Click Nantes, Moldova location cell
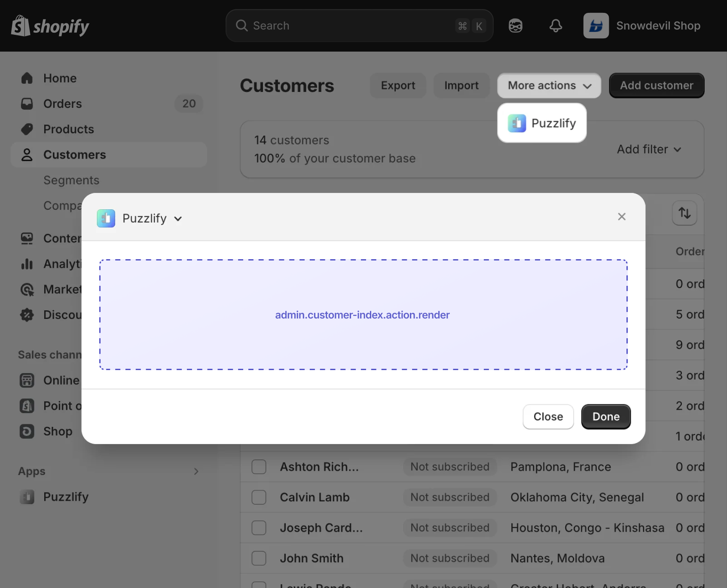 pyautogui.click(x=557, y=558)
